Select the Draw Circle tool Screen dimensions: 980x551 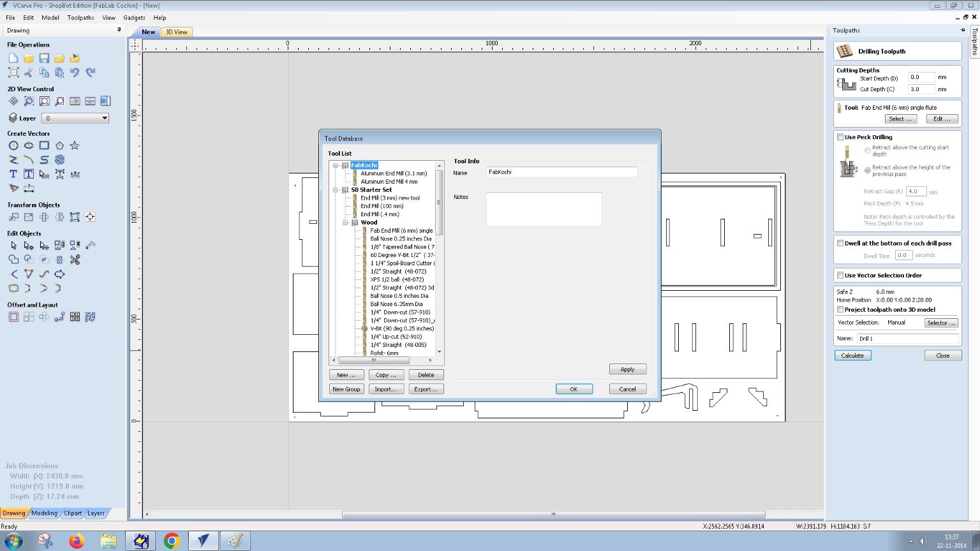pyautogui.click(x=13, y=145)
